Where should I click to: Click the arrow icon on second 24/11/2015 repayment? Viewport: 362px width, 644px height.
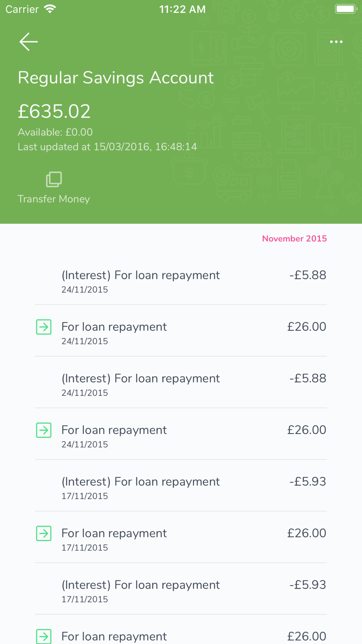click(x=44, y=430)
